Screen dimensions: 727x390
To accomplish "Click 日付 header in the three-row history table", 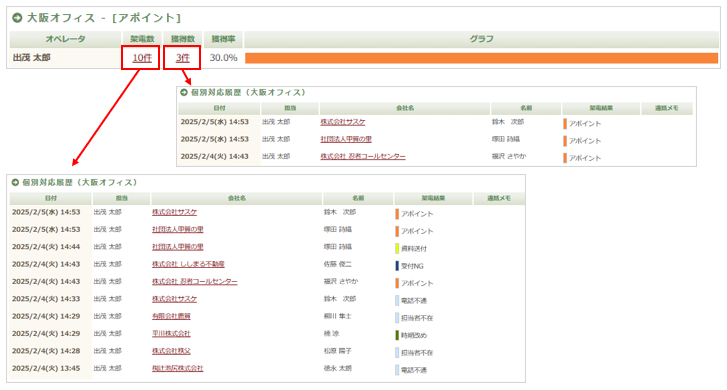I will 219,108.
